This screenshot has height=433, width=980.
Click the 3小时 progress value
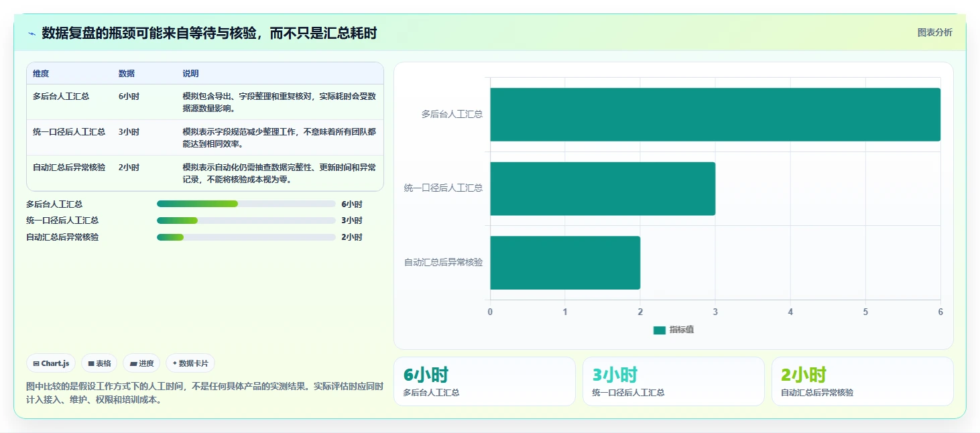(352, 221)
